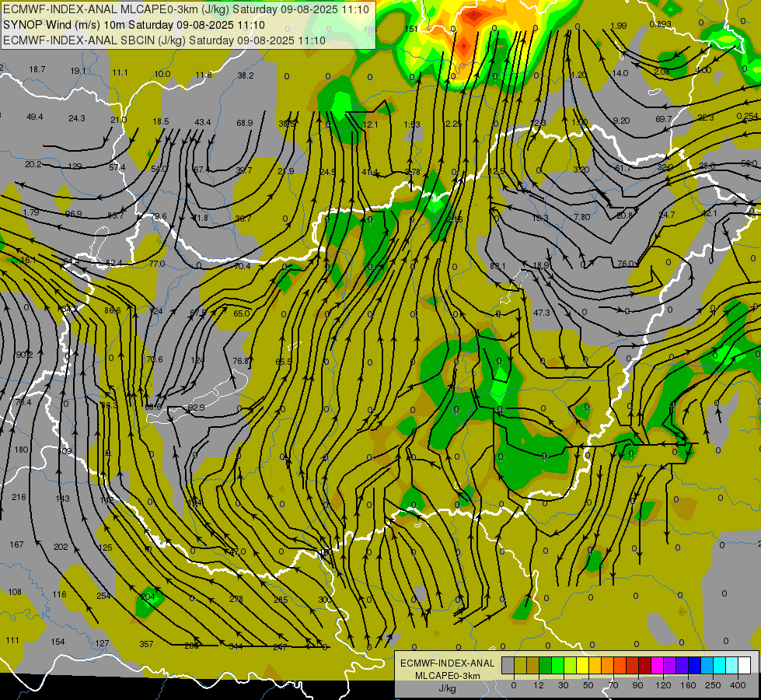The height and width of the screenshot is (700, 761).
Task: Click the map value 180
Action: pyautogui.click(x=21, y=450)
